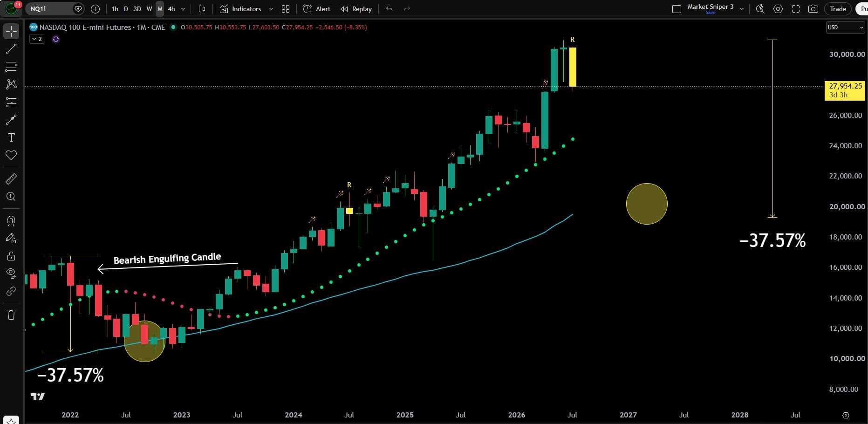Viewport: 868px width, 424px height.
Task: Open the Indicators dialog
Action: 240,9
